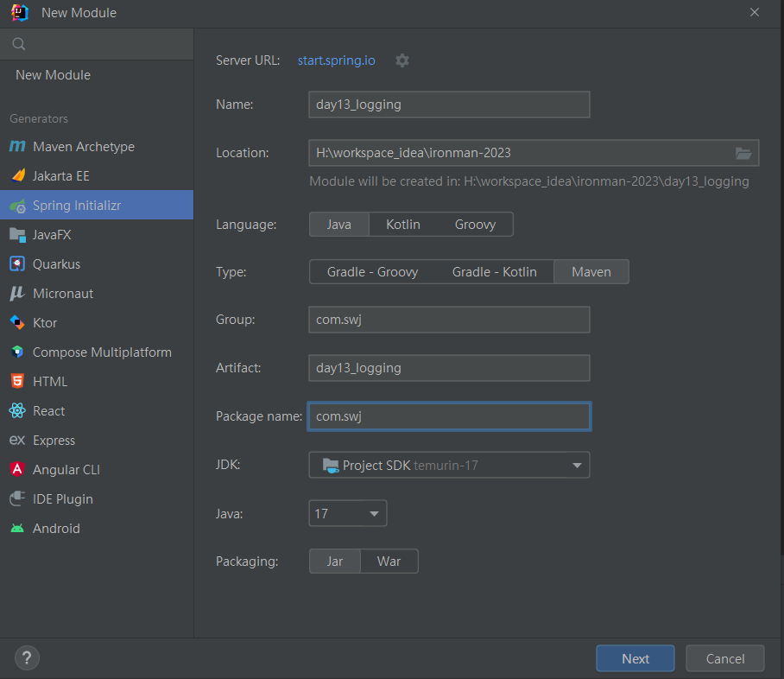Browse for location with folder icon

tap(743, 153)
